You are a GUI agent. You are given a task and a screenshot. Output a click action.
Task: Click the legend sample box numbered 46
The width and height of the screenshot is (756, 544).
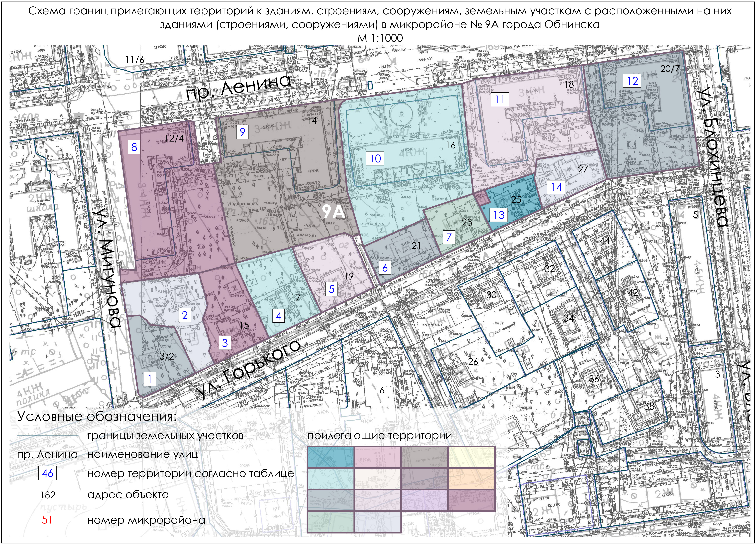(47, 473)
